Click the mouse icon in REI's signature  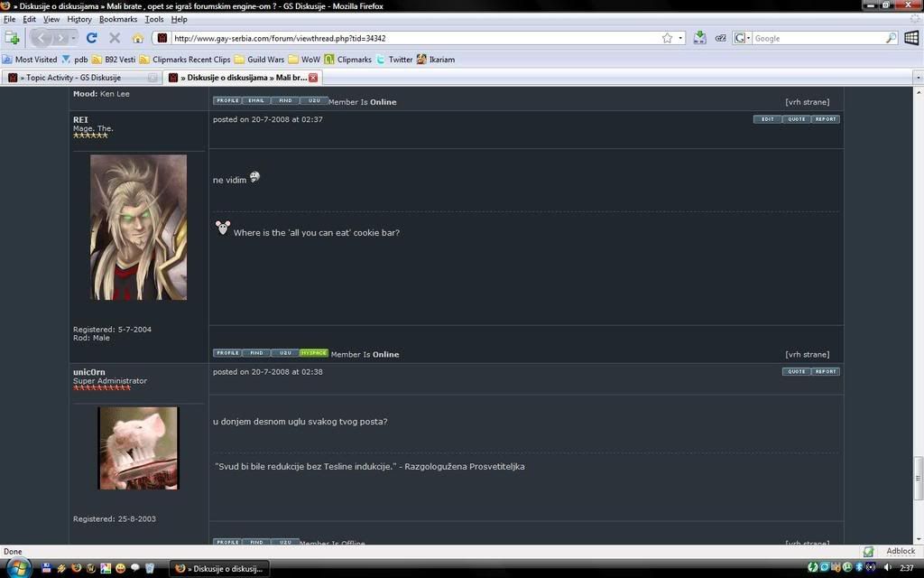222,228
